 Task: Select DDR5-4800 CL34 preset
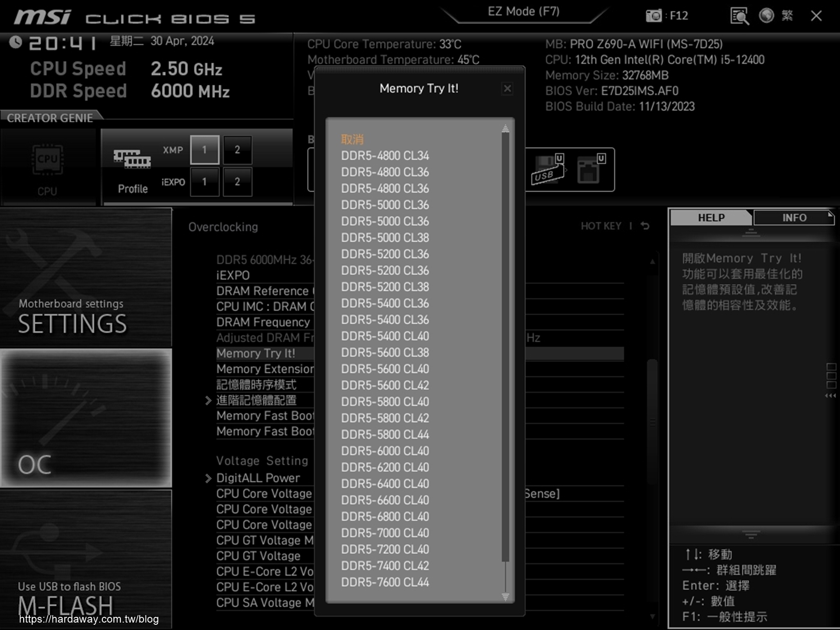(x=385, y=156)
